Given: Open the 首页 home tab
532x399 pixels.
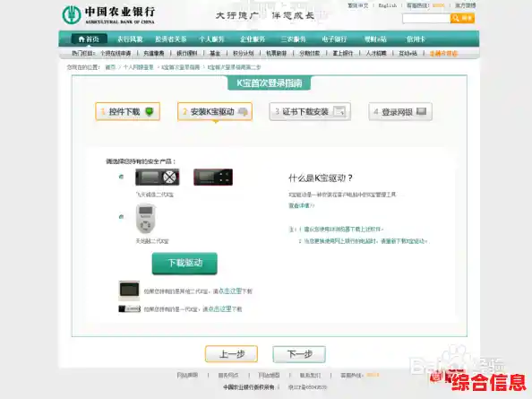Looking at the screenshot, I should [89, 39].
